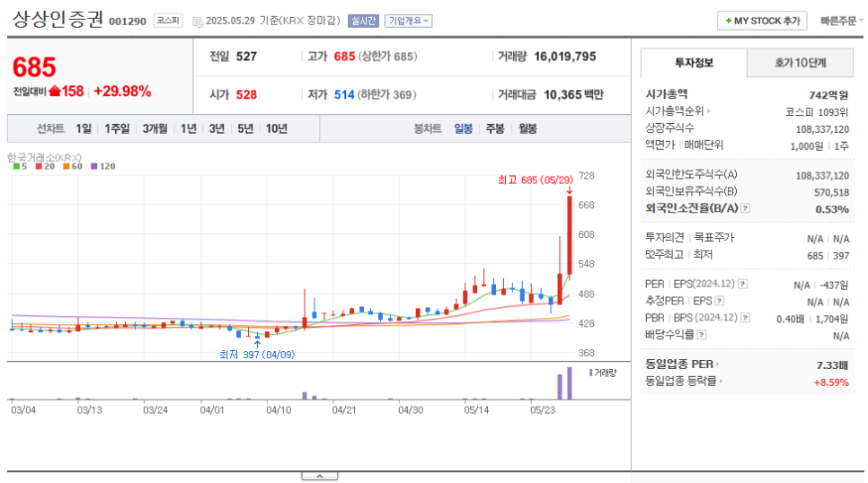Select the 5년 line chart period

pyautogui.click(x=245, y=129)
